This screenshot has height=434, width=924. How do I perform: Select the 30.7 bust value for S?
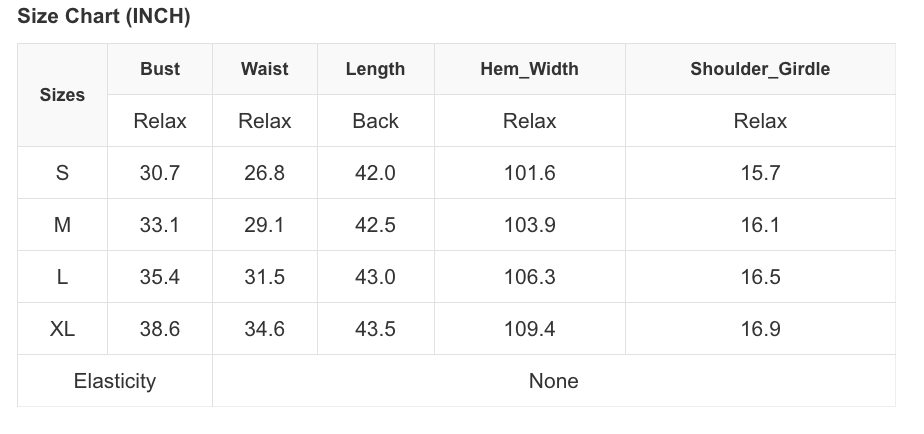click(160, 173)
